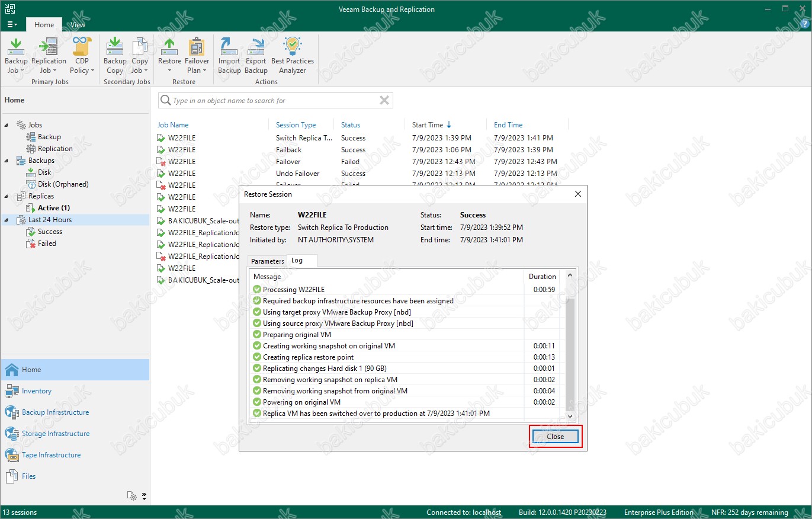The width and height of the screenshot is (812, 519).
Task: Collapse the Last 24 Hours node
Action: point(7,220)
